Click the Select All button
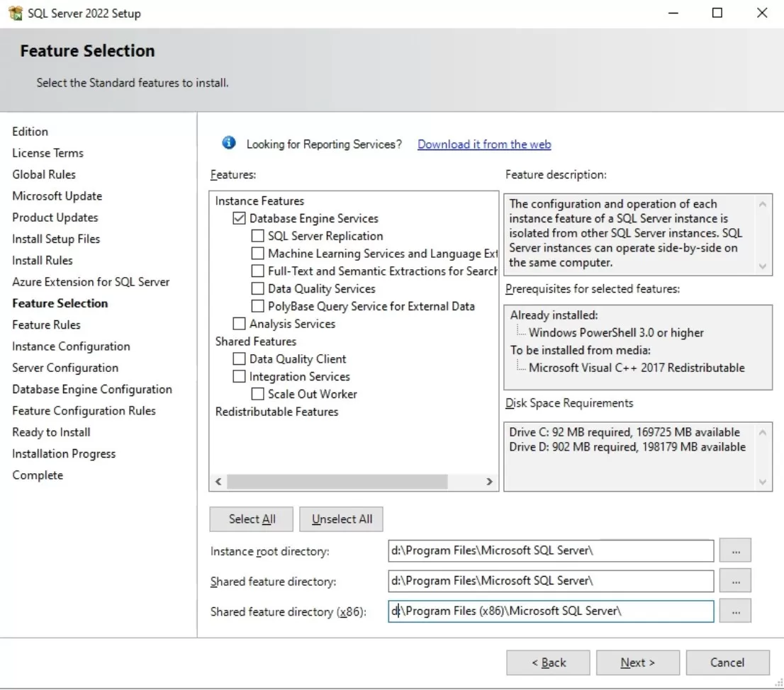The image size is (784, 690). pos(252,519)
